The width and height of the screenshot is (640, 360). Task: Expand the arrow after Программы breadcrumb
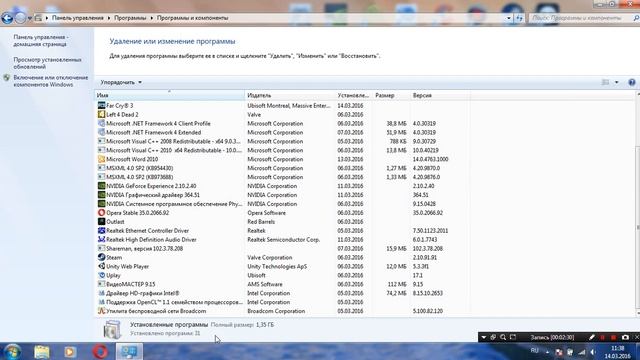point(151,18)
